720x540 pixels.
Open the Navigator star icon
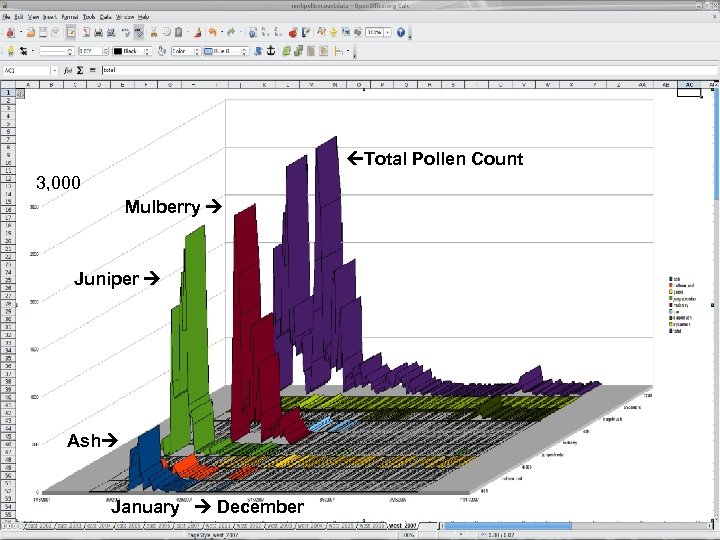point(333,33)
